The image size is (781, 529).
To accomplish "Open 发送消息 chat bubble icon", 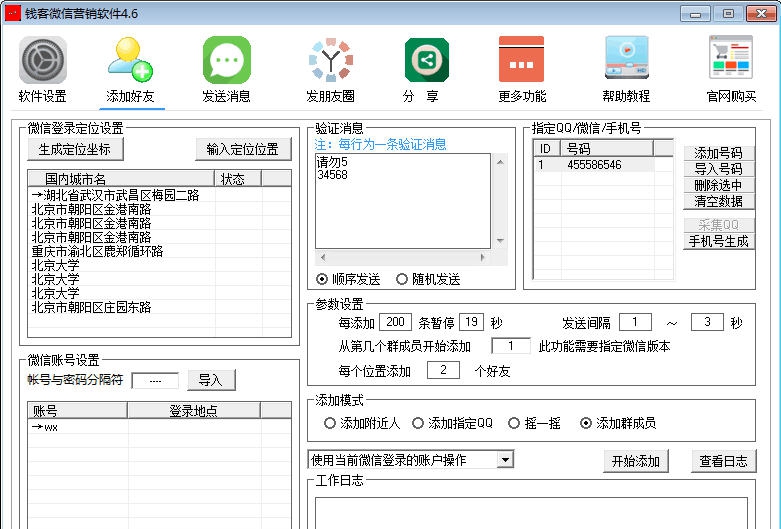I will coord(227,60).
